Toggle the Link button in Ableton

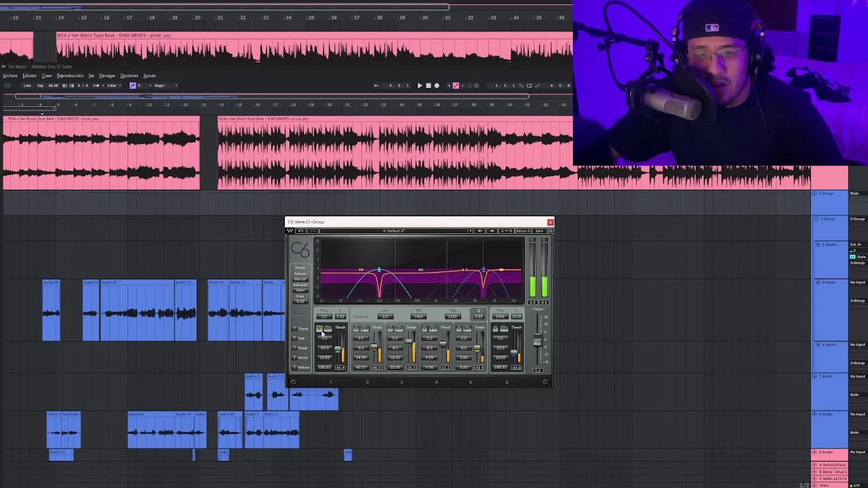tap(27, 85)
